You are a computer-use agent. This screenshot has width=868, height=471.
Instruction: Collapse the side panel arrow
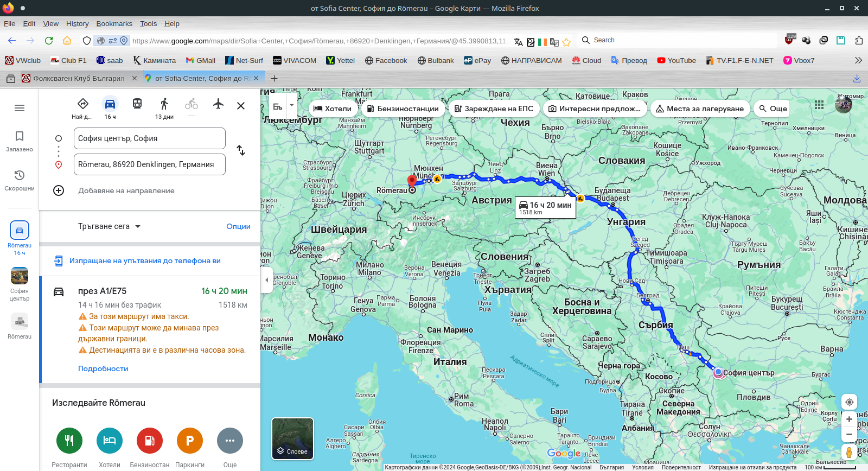tap(266, 281)
